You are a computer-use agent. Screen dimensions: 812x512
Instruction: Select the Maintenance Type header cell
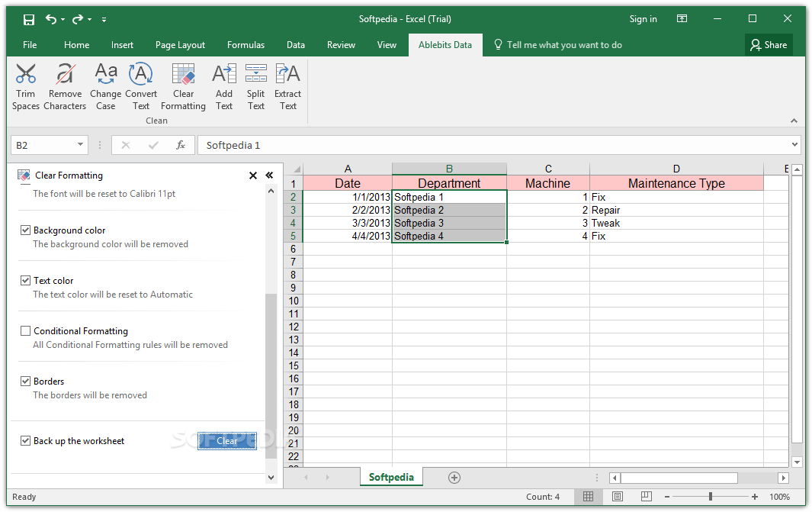click(x=676, y=183)
